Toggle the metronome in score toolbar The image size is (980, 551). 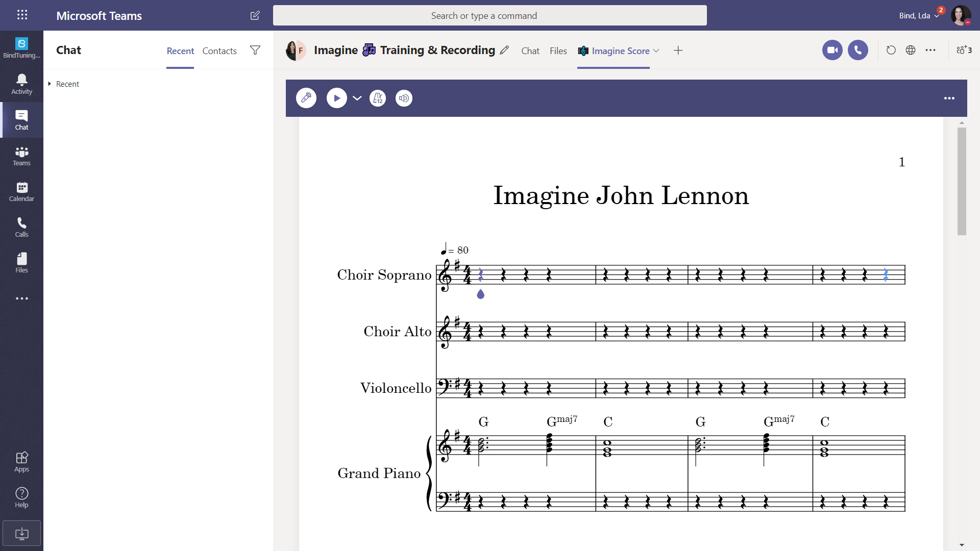(378, 98)
